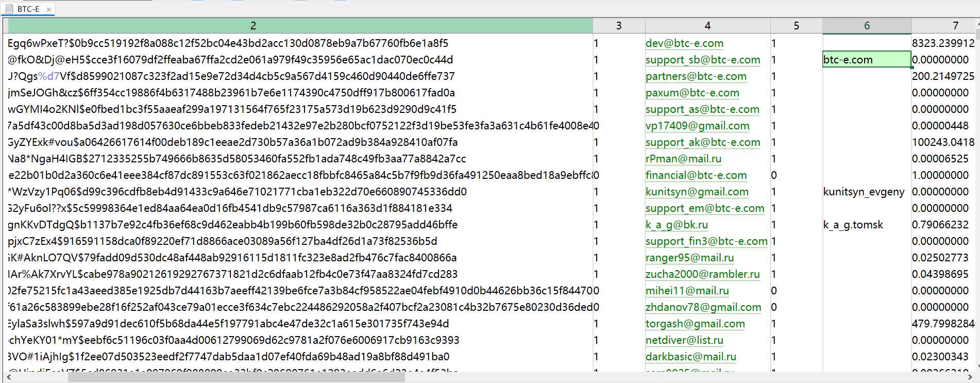Screen dimensions: 980x383
Task: Select the balance cell starting 479.7998284
Action: click(x=943, y=324)
